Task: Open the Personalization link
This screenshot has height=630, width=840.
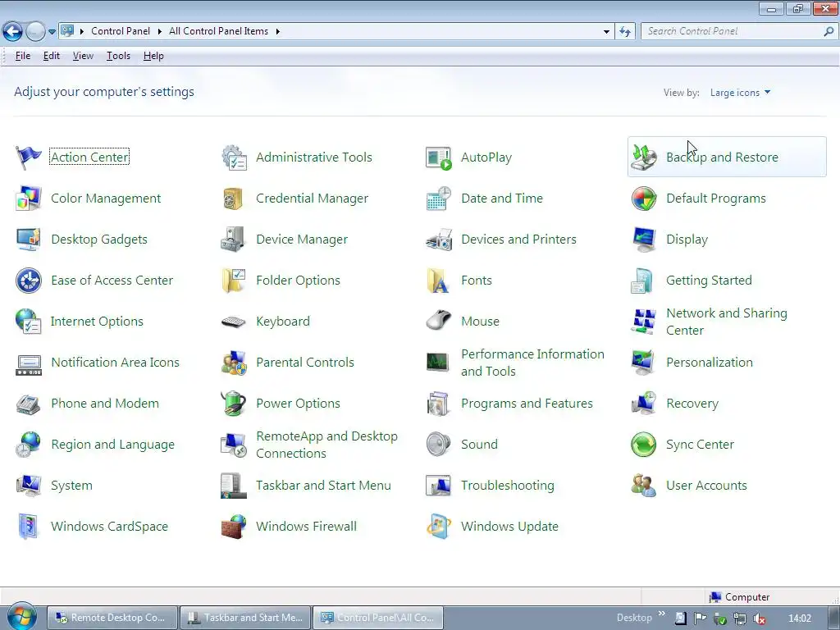Action: tap(710, 363)
